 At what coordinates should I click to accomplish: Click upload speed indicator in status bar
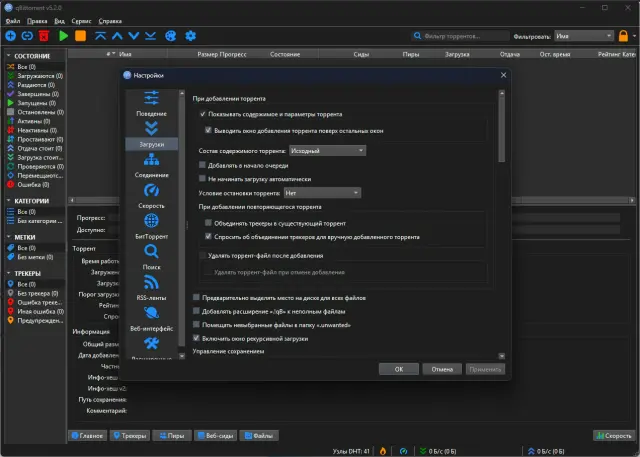tap(546, 451)
